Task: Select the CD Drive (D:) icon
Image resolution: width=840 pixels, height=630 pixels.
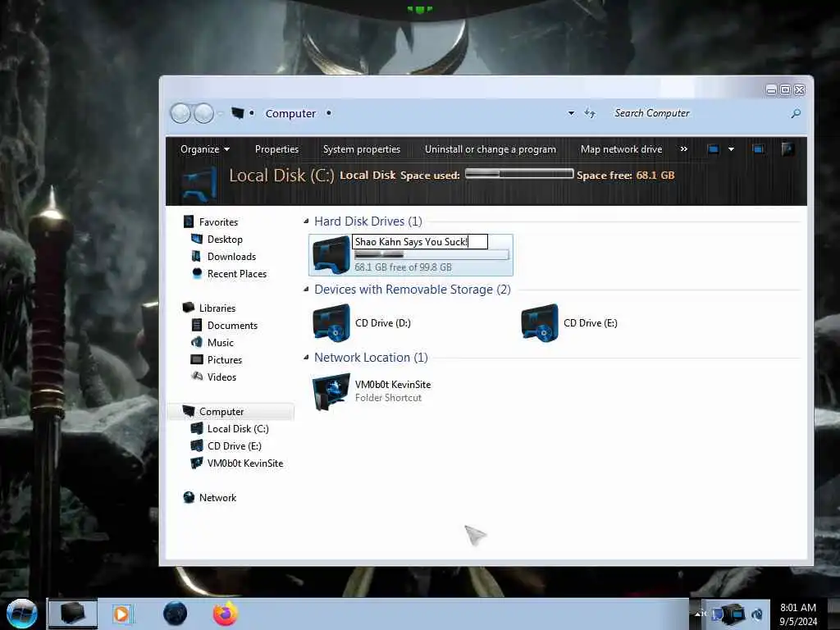Action: coord(331,323)
